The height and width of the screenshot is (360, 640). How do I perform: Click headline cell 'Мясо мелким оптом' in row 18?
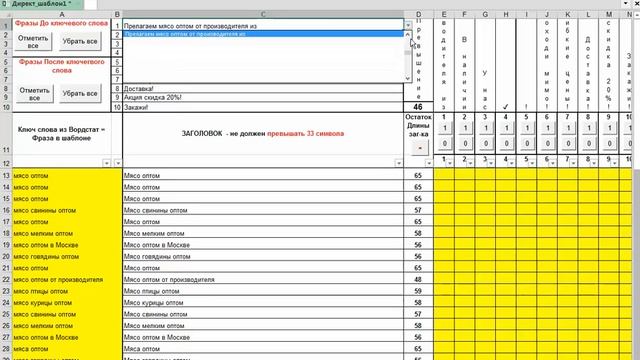pyautogui.click(x=263, y=233)
